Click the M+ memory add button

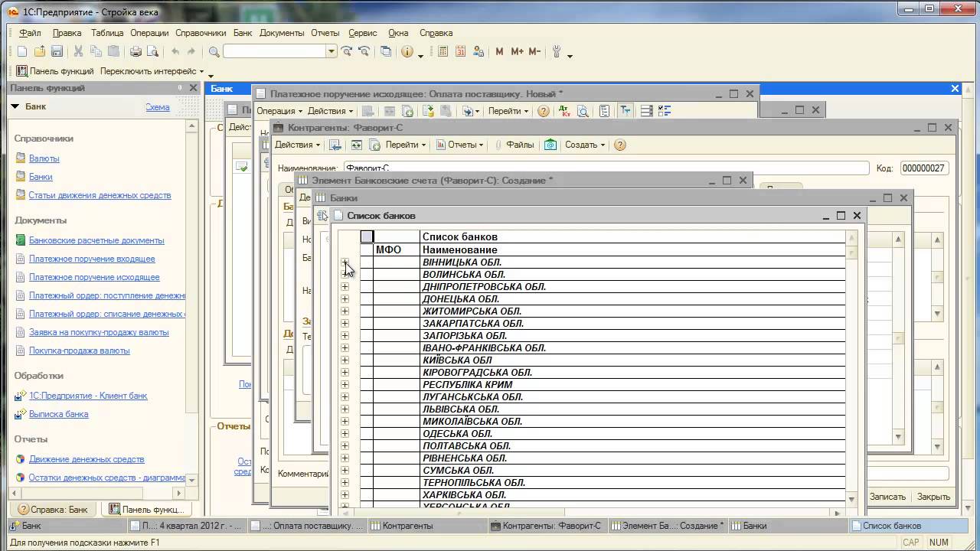[518, 51]
